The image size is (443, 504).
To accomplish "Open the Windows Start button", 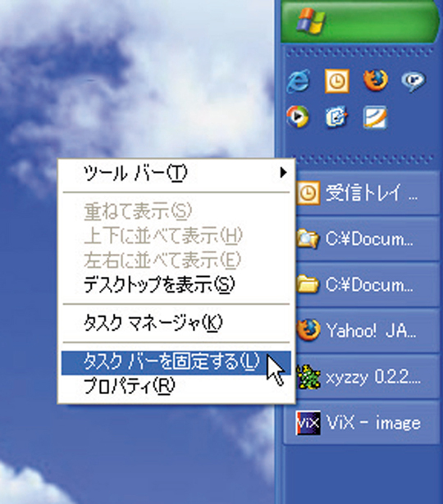I will coord(360,21).
